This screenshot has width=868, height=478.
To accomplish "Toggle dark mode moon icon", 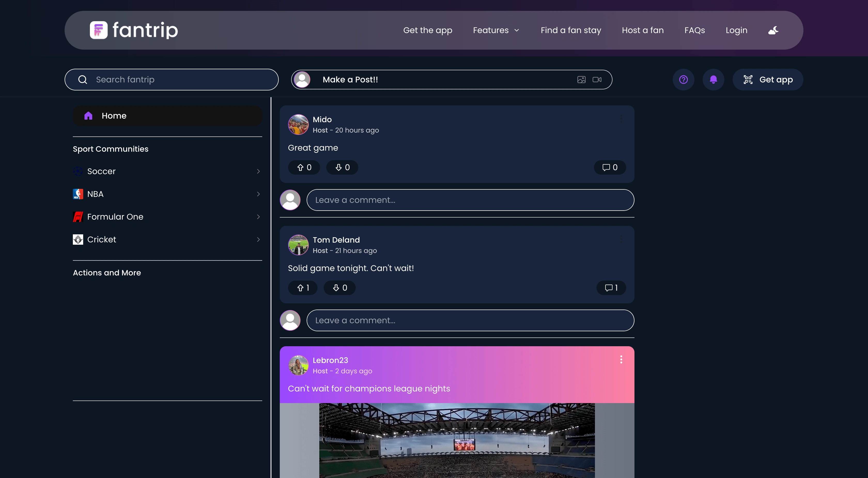I will (773, 30).
